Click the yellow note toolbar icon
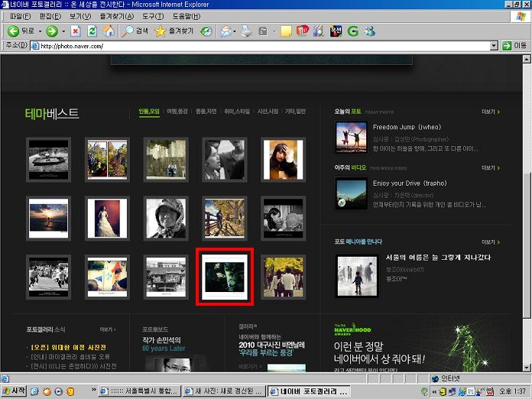Viewport: 532px width, 399px height. click(286, 31)
